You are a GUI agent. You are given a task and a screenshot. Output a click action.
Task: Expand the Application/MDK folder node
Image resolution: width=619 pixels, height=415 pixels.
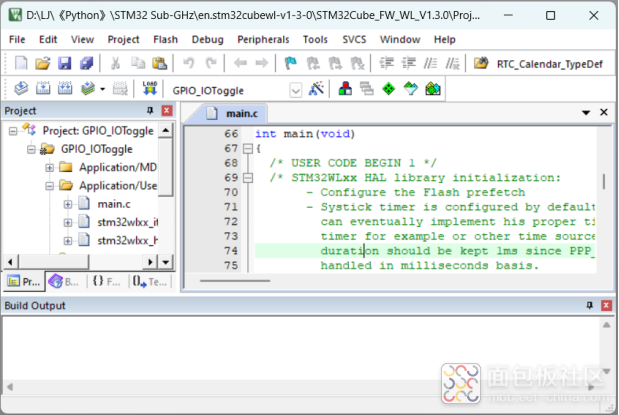tap(50, 167)
